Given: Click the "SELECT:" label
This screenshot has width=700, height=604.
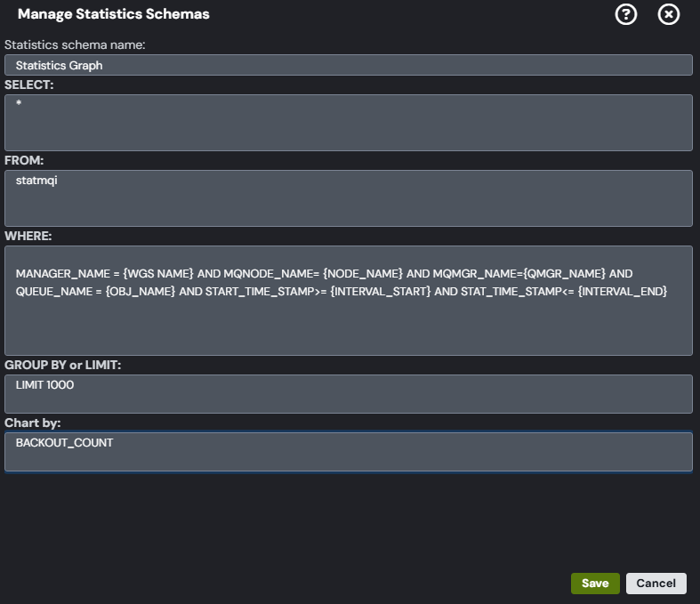Looking at the screenshot, I should [x=29, y=85].
